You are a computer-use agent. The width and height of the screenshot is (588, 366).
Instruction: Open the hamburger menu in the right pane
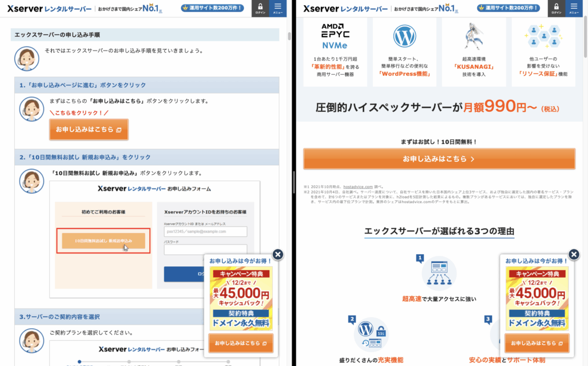pyautogui.click(x=574, y=8)
